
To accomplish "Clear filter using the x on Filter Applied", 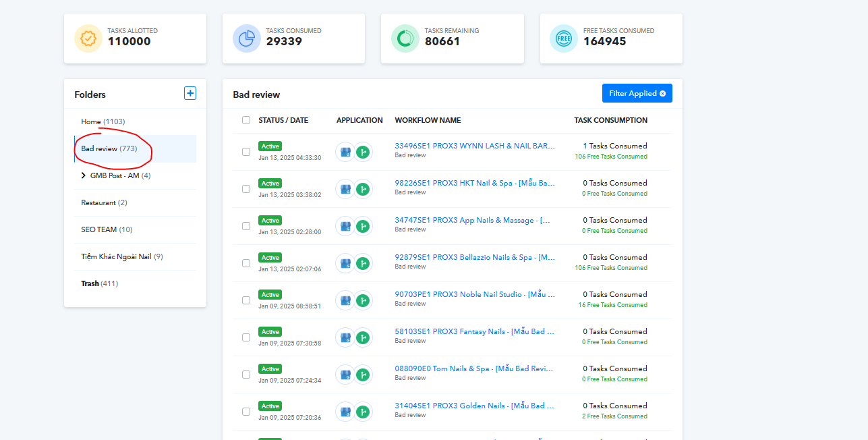I will point(662,93).
